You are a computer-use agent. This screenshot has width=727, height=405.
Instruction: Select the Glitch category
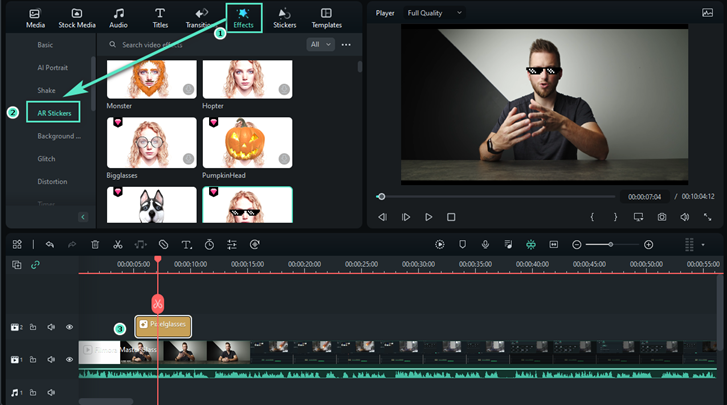[x=46, y=158]
